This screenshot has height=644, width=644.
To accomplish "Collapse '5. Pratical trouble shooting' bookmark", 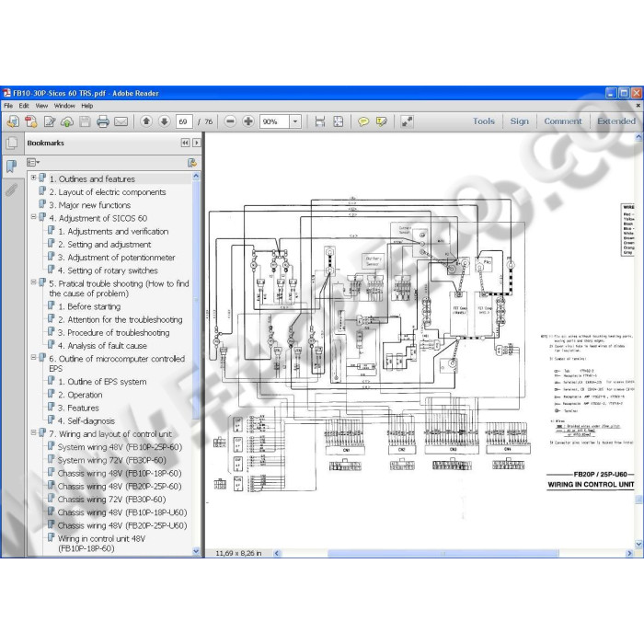I will click(x=34, y=282).
